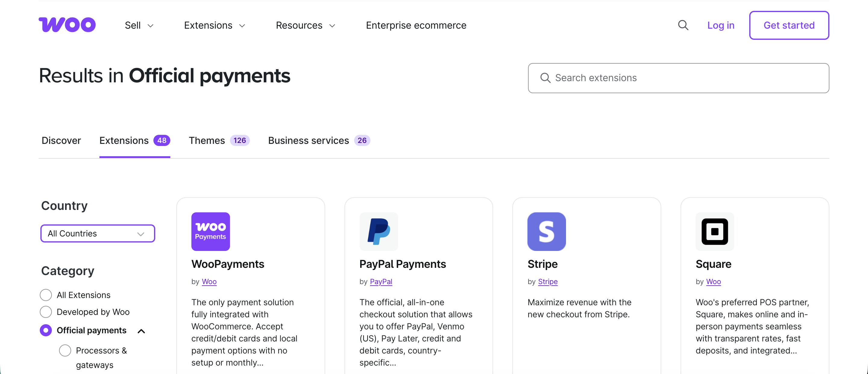Select the Processors & gateways radio button

[65, 350]
